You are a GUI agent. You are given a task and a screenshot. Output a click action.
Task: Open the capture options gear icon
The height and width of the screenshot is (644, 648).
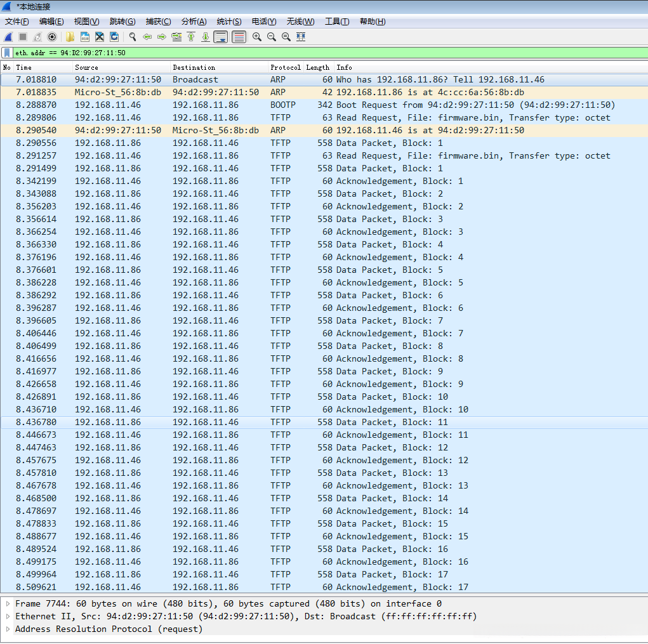(52, 37)
